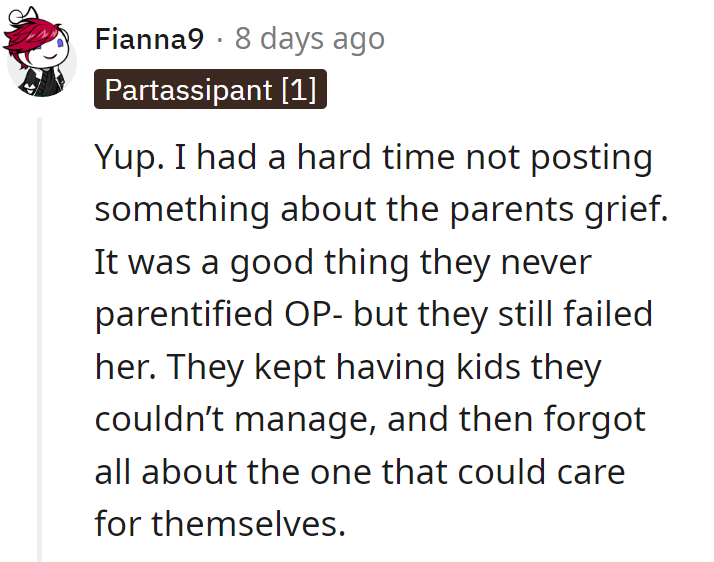Click the word "something" in the comment
This screenshot has width=714, height=562.
click(x=181, y=211)
